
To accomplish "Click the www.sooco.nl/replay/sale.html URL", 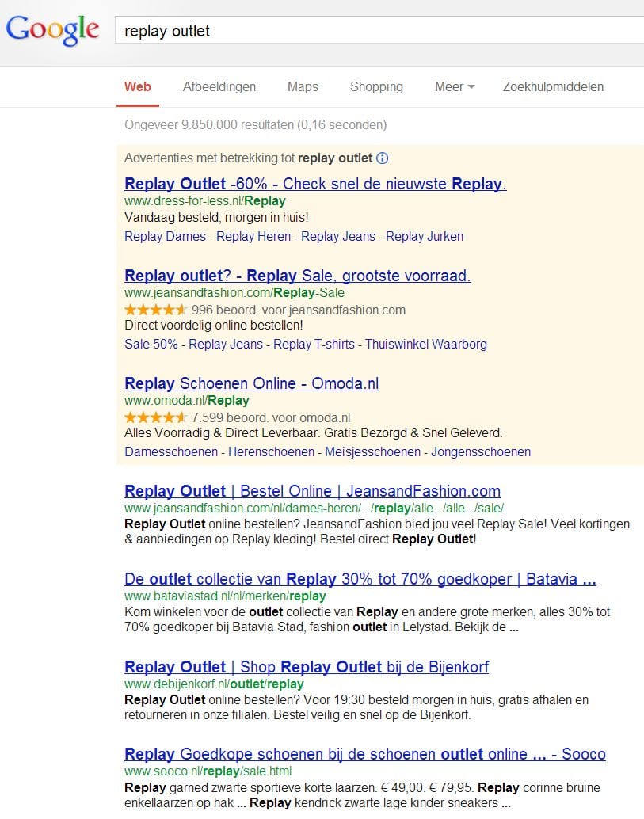I will (208, 771).
